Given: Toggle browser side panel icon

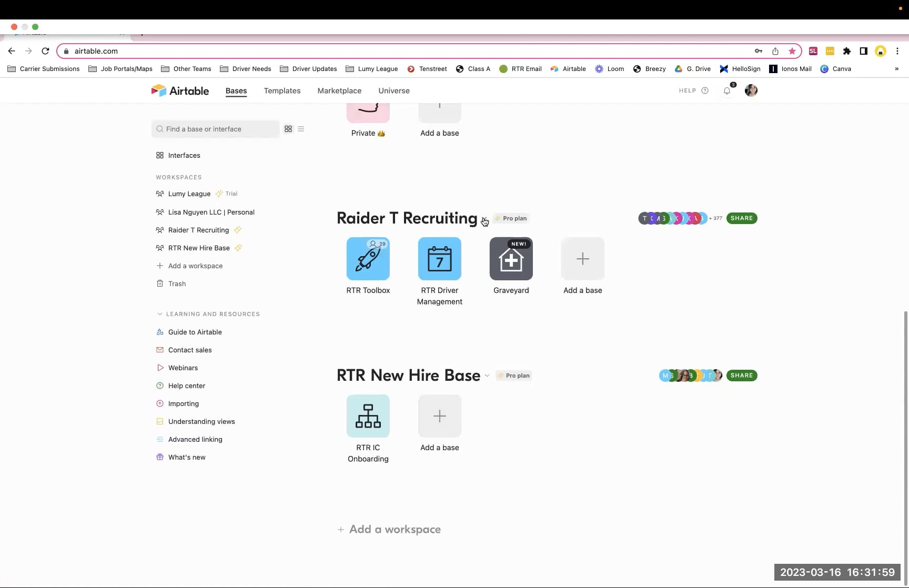Looking at the screenshot, I should click(x=863, y=51).
